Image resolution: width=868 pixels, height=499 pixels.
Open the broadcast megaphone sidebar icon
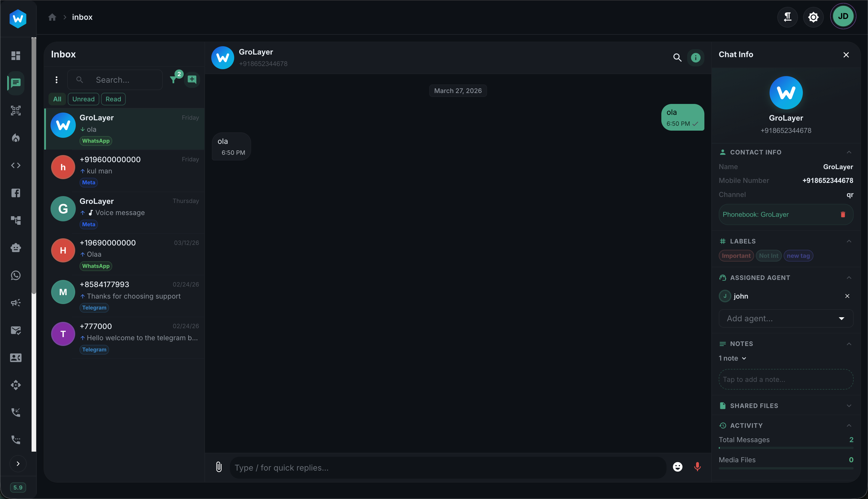(16, 303)
